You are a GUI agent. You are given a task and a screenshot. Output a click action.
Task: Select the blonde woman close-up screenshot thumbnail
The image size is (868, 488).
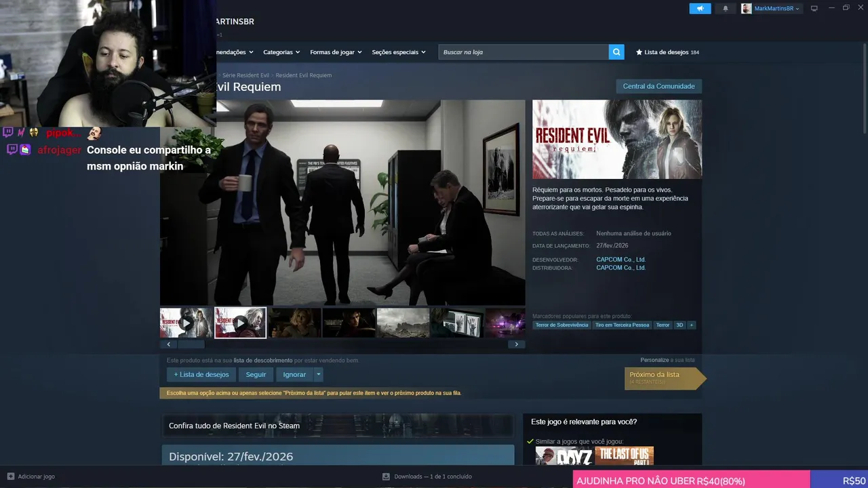[x=294, y=323]
